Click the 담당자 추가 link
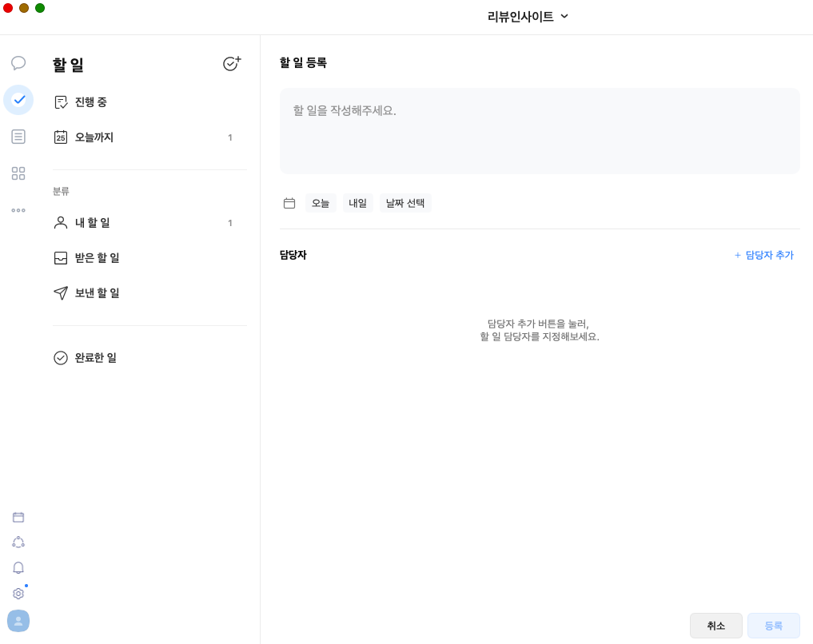The height and width of the screenshot is (644, 813). 763,255
